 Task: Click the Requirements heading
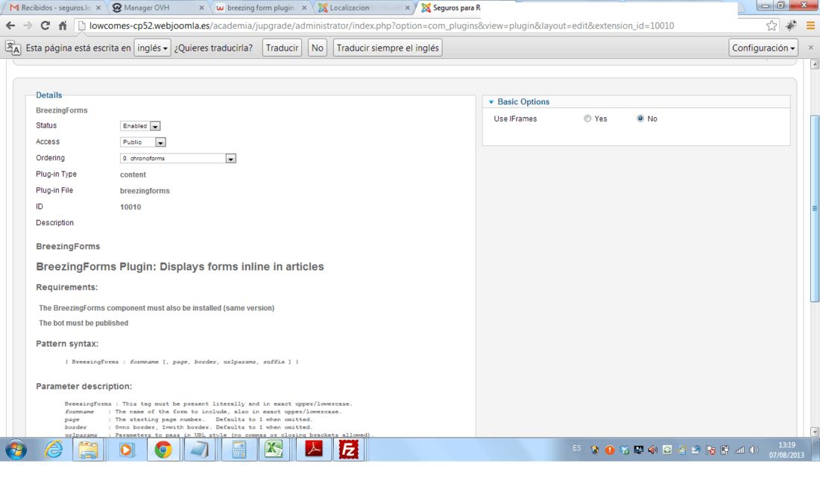coord(66,287)
